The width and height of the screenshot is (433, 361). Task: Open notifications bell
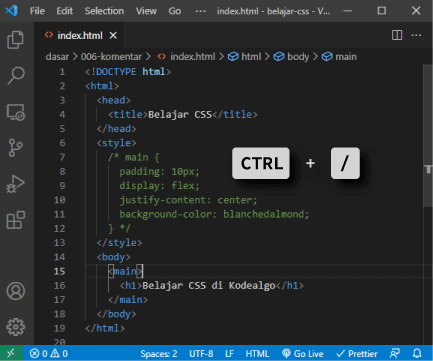pos(417,353)
